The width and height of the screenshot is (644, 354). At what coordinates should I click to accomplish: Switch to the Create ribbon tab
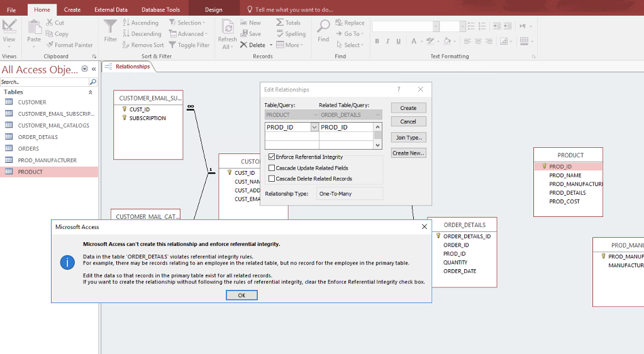72,9
